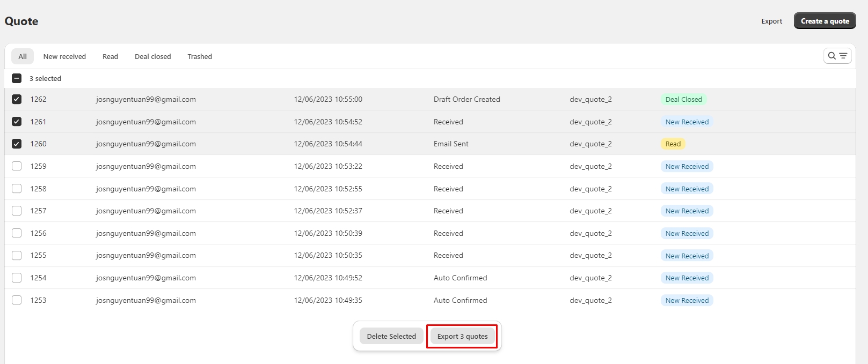This screenshot has width=868, height=364.
Task: Uncheck the checkbox for quote 1260
Action: pyautogui.click(x=17, y=144)
